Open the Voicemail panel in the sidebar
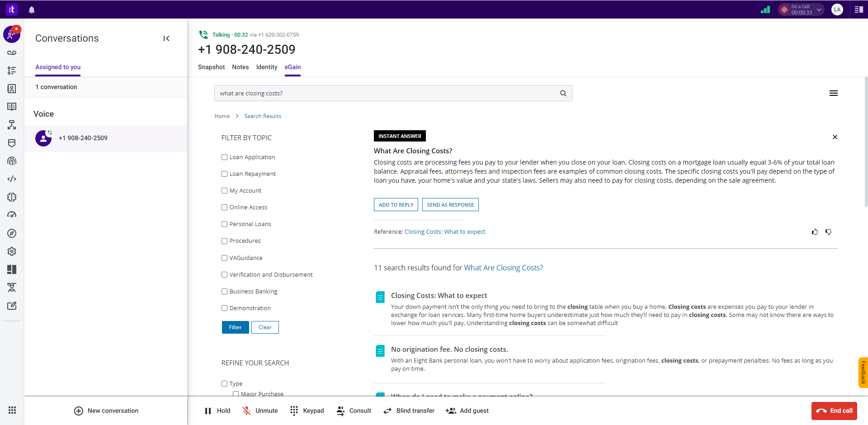The width and height of the screenshot is (868, 425). click(11, 52)
